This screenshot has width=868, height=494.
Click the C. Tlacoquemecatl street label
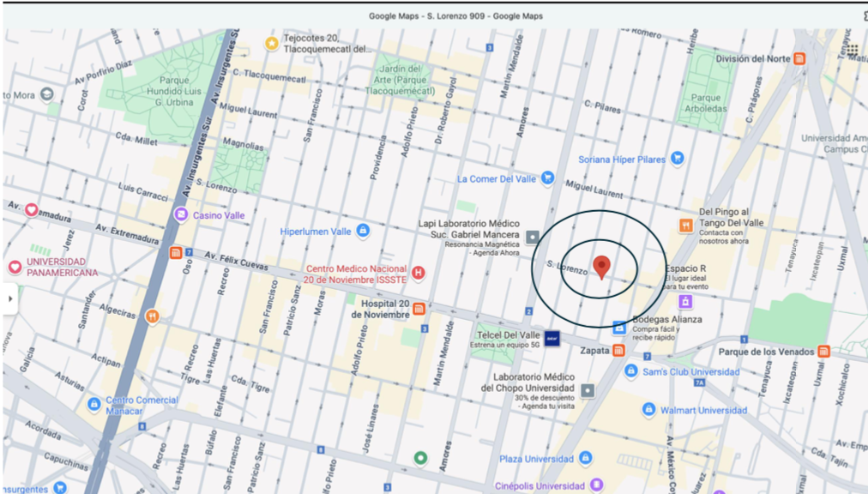[269, 75]
